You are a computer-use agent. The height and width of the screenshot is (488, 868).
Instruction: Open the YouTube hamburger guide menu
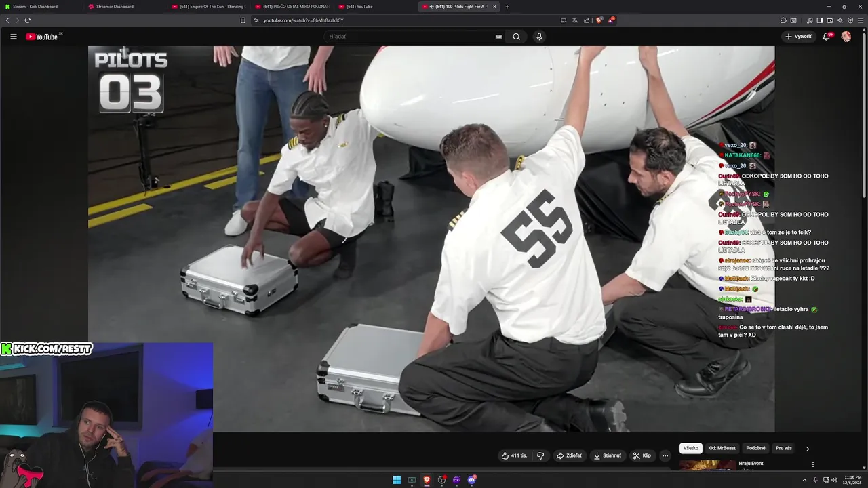[13, 37]
